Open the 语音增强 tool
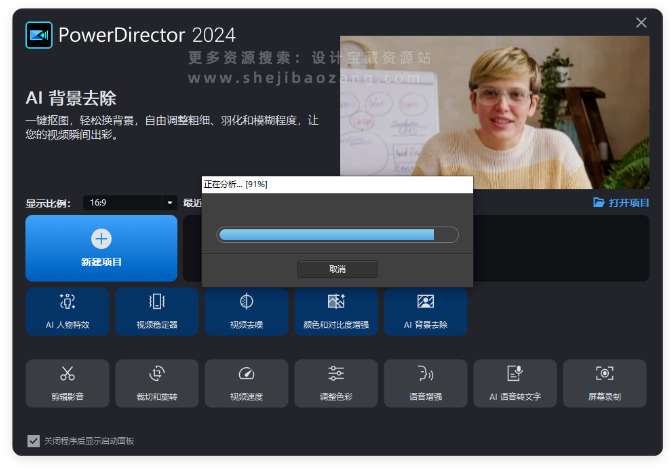 (426, 383)
